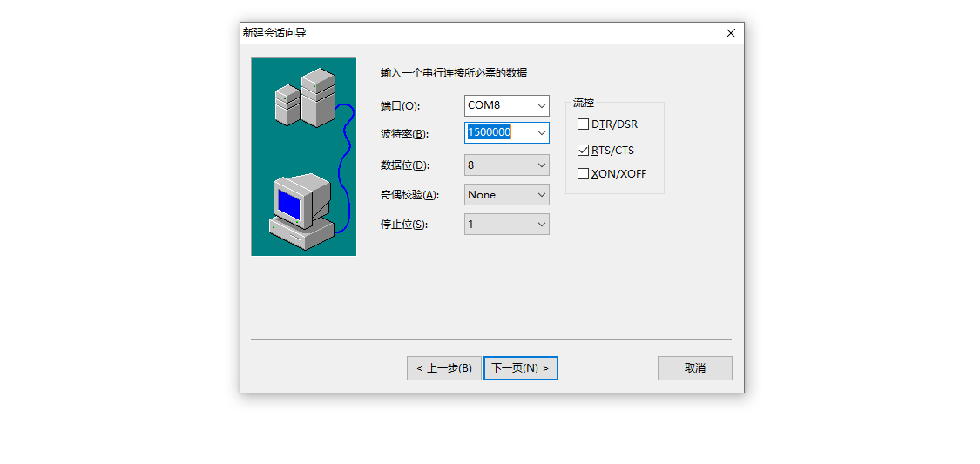Click the 波特率(B): label
The height and width of the screenshot is (464, 980).
coord(406,134)
